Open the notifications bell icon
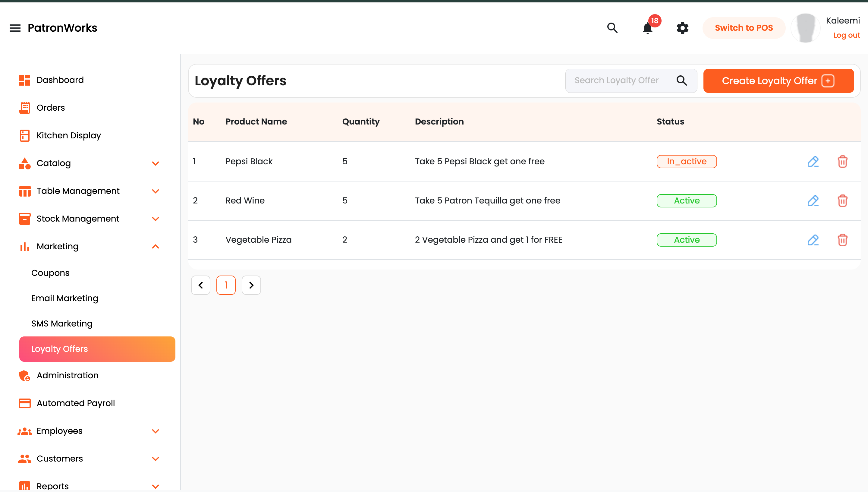Image resolution: width=868 pixels, height=492 pixels. [647, 28]
